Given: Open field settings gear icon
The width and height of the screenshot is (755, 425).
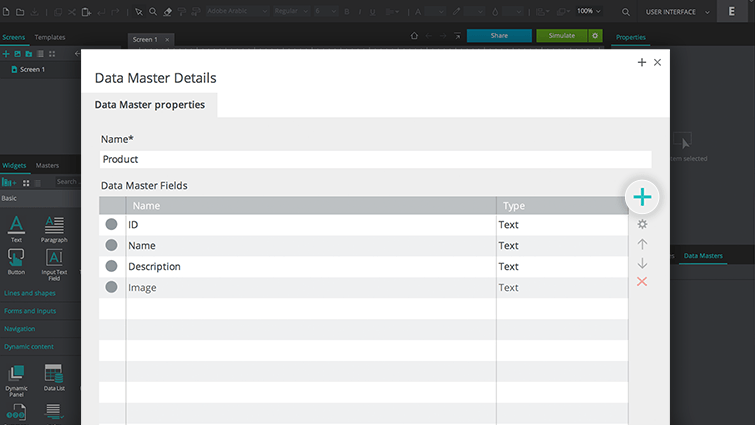Looking at the screenshot, I should (642, 225).
